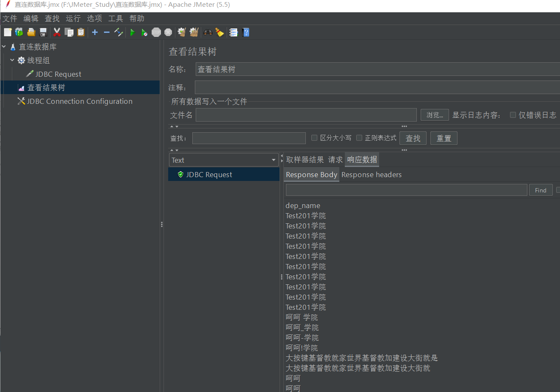Open the Function Helper list icon

pyautogui.click(x=233, y=32)
